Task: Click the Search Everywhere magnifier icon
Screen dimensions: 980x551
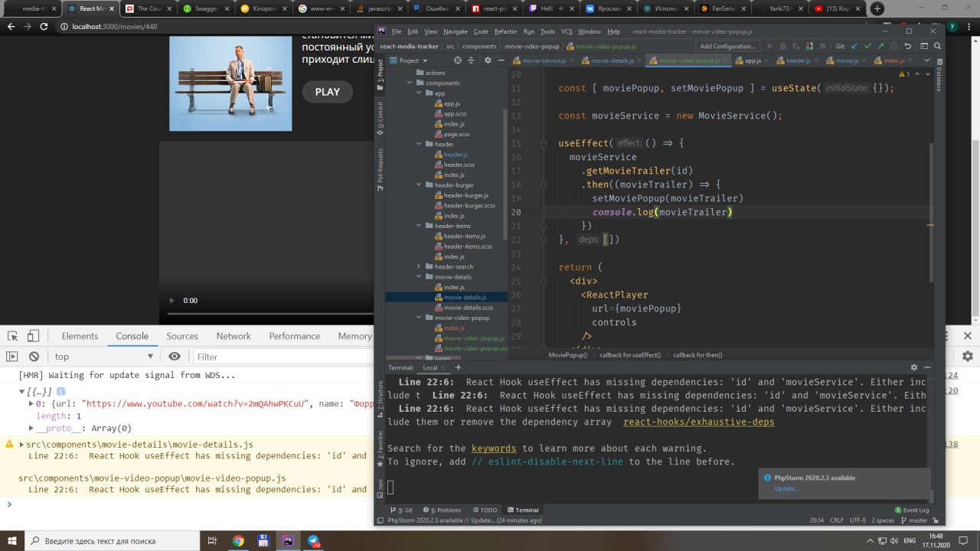Action: (937, 47)
